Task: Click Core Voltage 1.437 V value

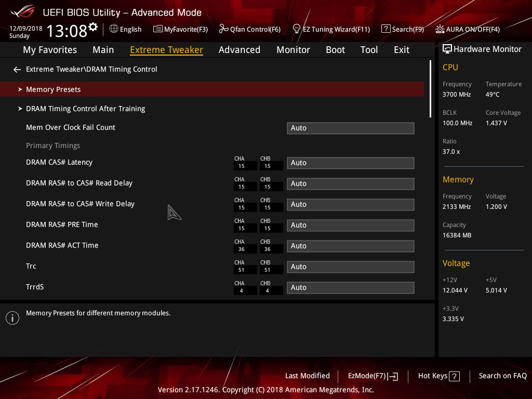Action: (x=496, y=123)
